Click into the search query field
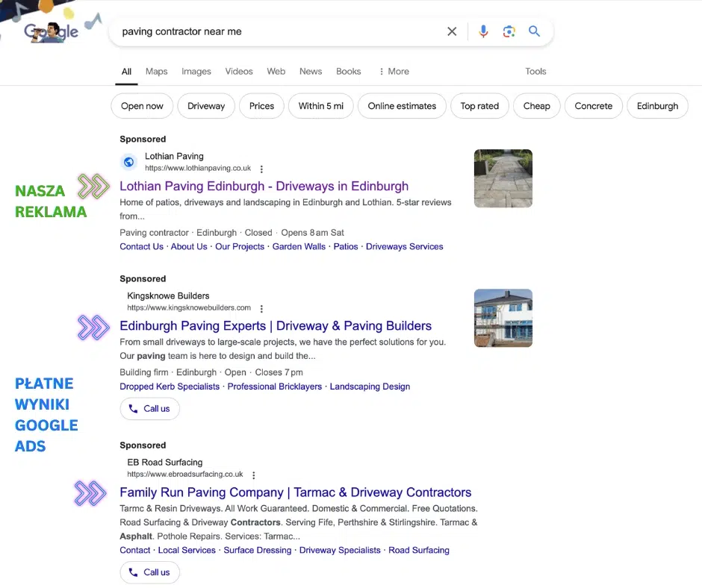This screenshot has height=588, width=702. (x=278, y=31)
